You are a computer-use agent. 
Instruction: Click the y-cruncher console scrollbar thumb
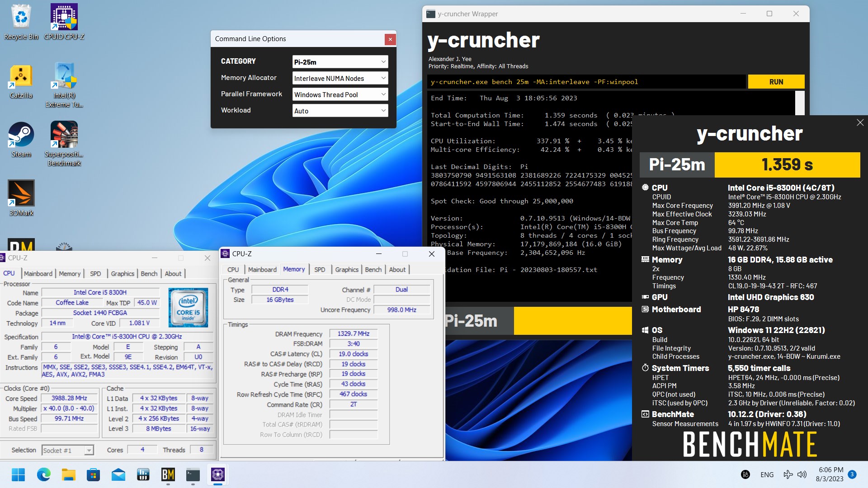800,103
